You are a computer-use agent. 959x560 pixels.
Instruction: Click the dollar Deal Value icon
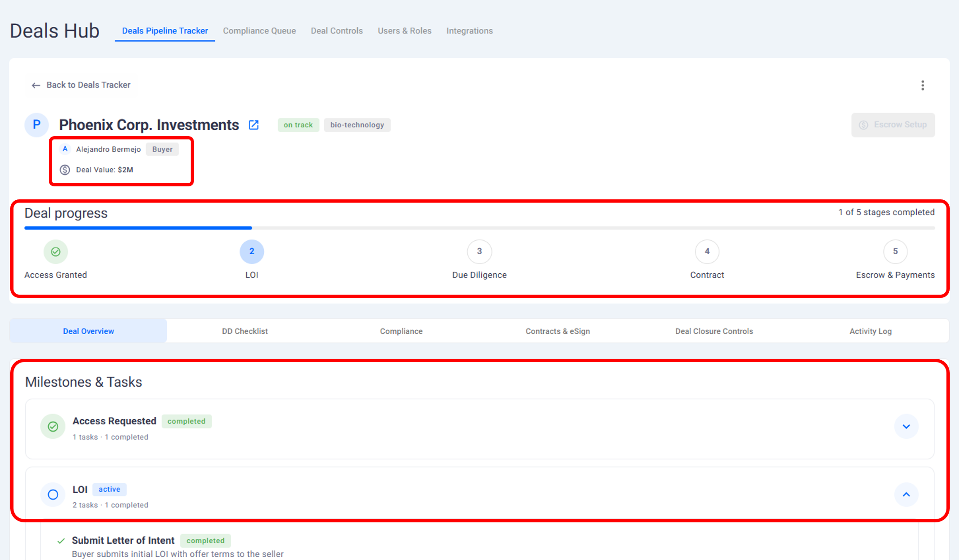65,170
